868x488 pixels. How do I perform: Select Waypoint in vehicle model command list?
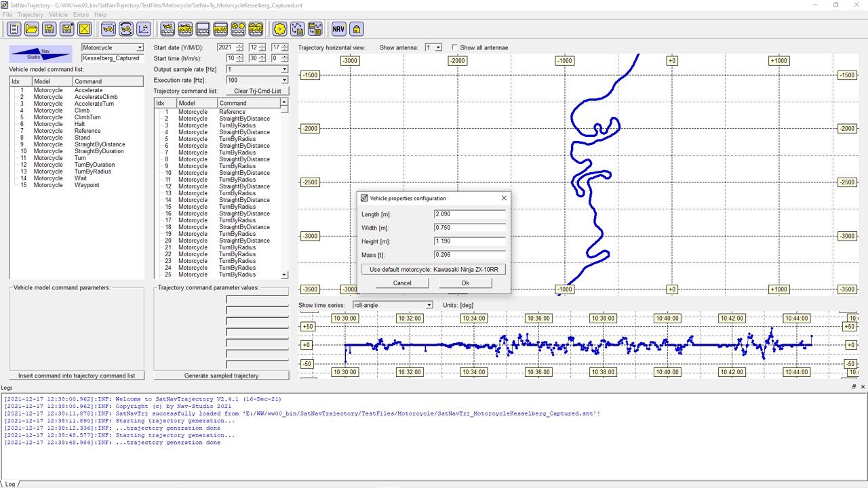[87, 185]
